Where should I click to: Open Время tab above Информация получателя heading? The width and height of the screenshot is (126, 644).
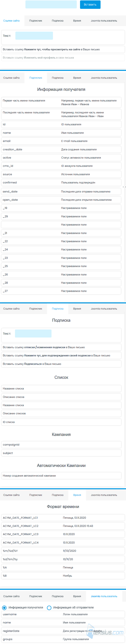coord(77,78)
